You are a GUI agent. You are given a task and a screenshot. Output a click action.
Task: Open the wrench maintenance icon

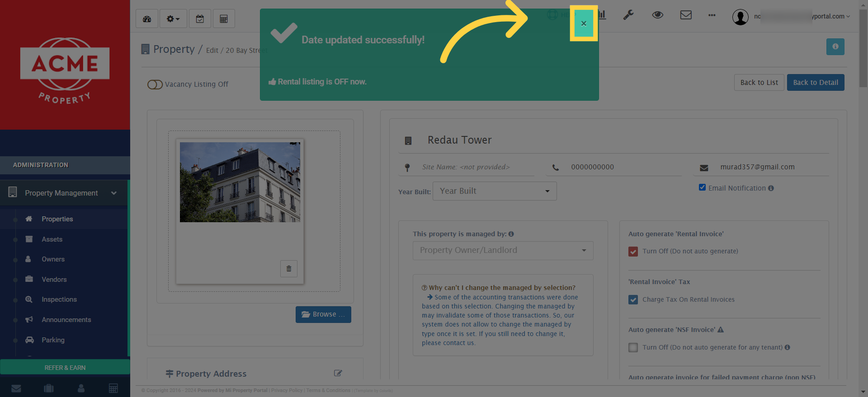click(x=628, y=15)
